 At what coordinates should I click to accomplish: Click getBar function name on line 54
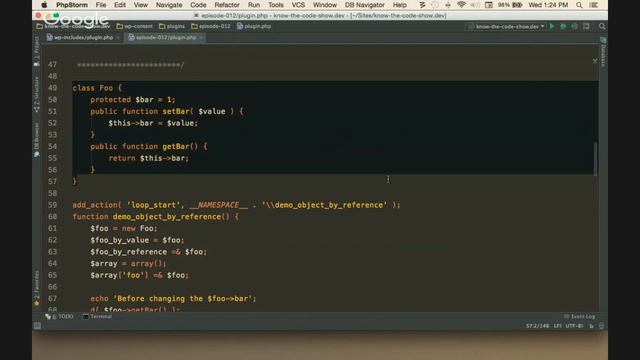tap(176, 147)
